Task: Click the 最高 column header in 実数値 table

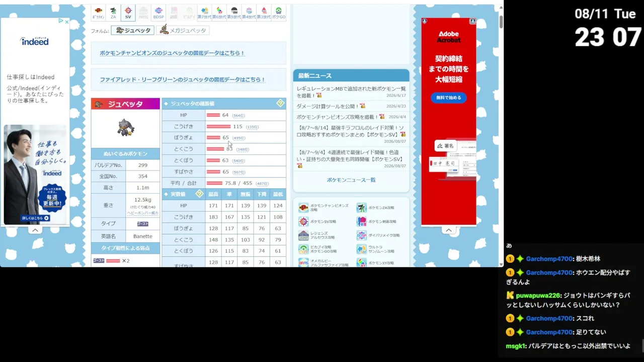Action: (x=213, y=194)
